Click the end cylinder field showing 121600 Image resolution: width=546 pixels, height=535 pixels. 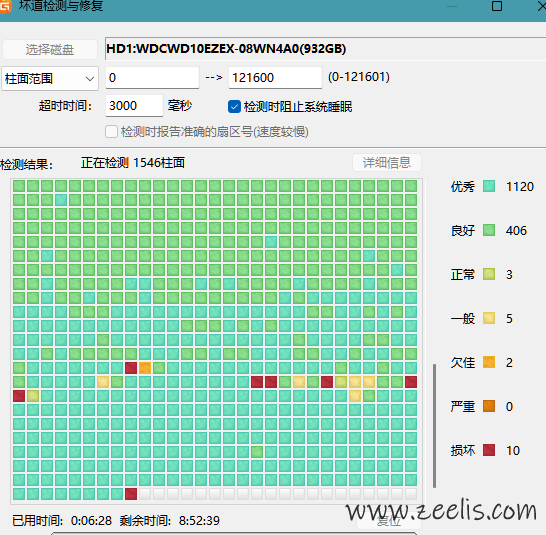coord(275,77)
